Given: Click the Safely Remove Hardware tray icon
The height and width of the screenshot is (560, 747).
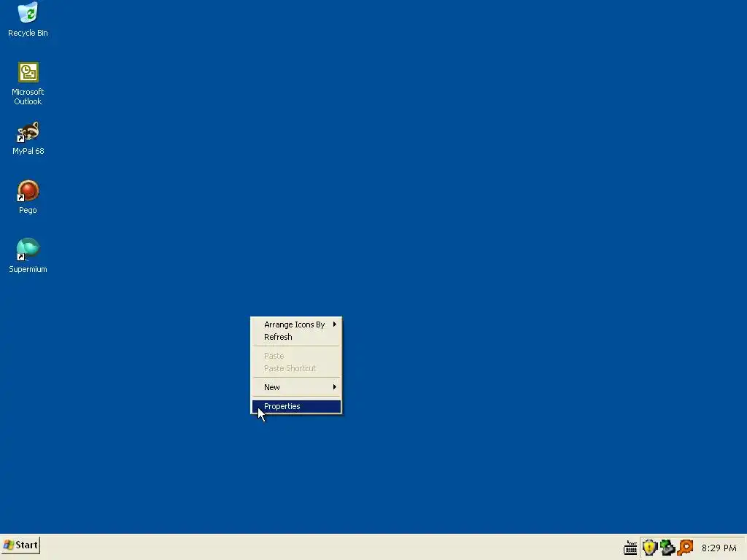Looking at the screenshot, I should (667, 548).
